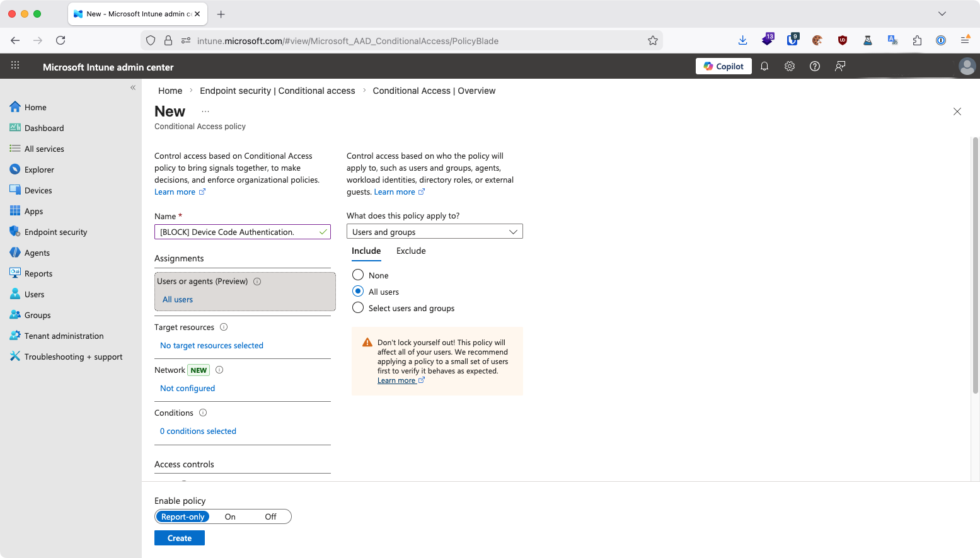Edit the policy Name field
The image size is (980, 558).
[243, 232]
